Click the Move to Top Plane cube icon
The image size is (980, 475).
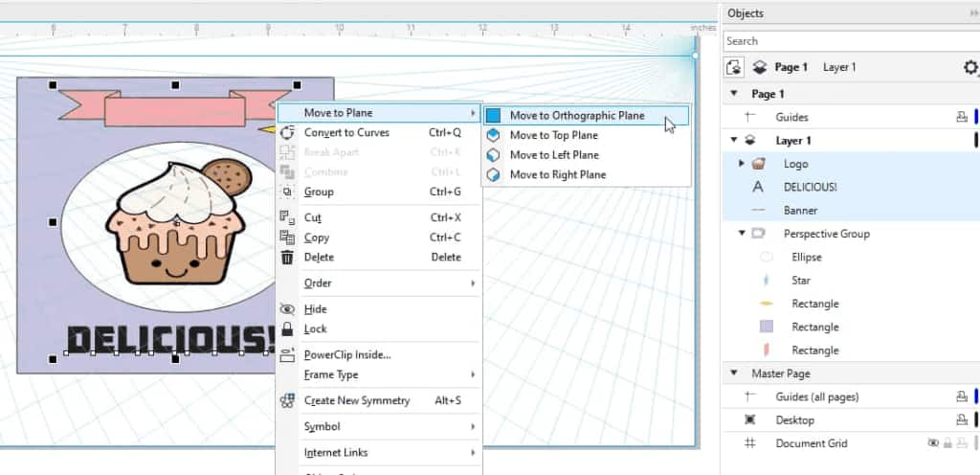(493, 135)
